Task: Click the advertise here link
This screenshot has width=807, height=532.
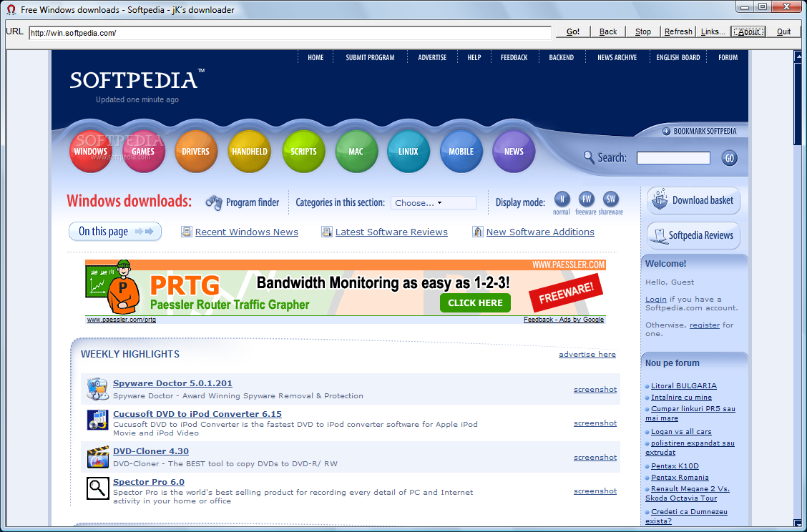Action: (587, 355)
